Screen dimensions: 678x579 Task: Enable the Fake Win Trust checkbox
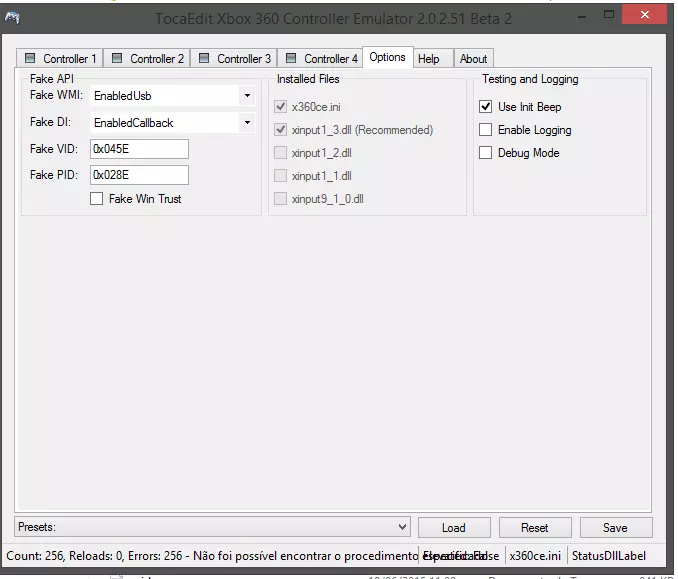coord(96,199)
